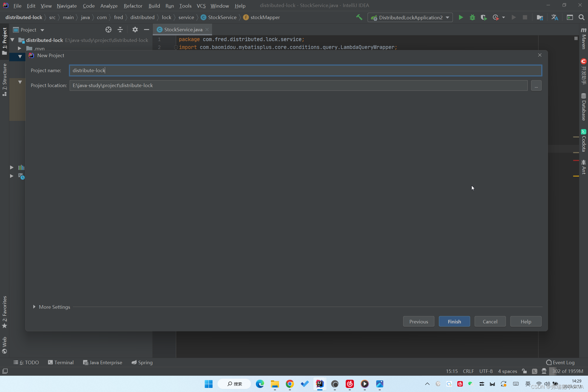Toggle the Database tool window
Viewport: 588px width, 392px height.
583,107
